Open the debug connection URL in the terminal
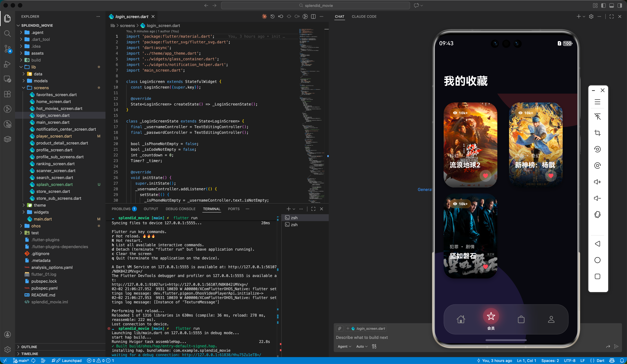 [x=222, y=355]
